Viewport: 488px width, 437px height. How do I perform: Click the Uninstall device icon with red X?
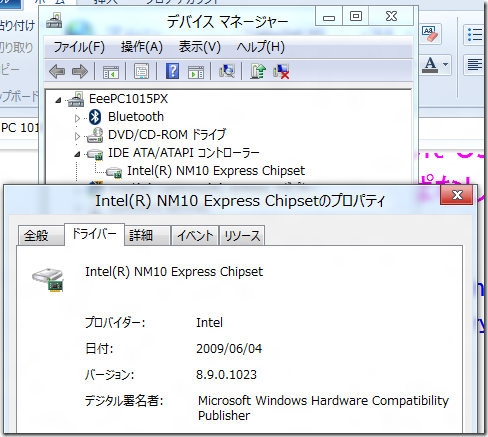[281, 71]
